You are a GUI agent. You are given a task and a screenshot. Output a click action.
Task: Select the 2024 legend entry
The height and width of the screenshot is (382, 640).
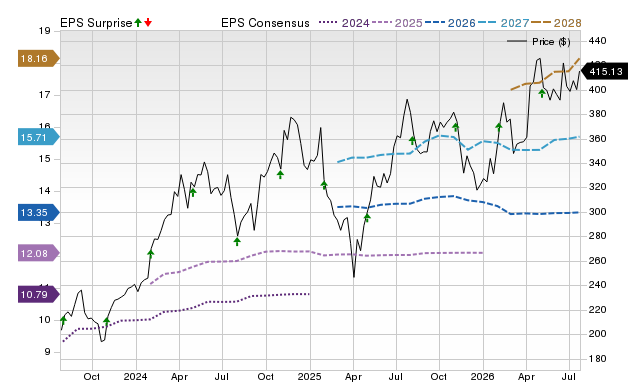click(344, 23)
